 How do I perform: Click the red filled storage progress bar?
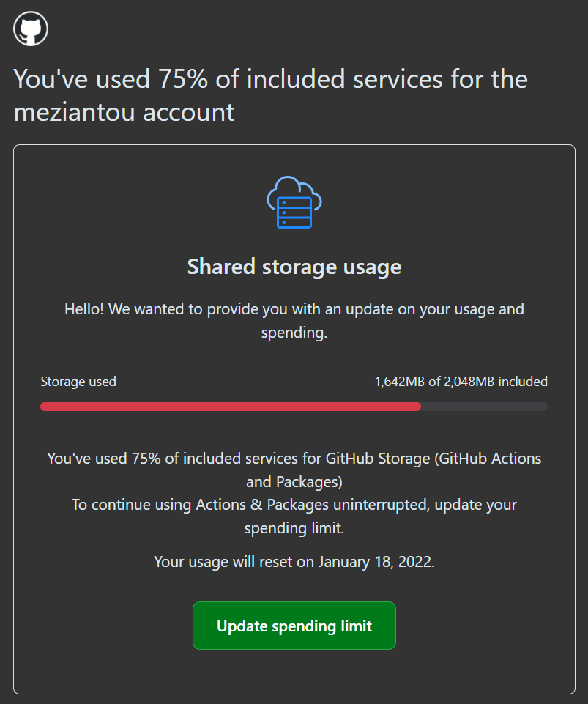(230, 407)
